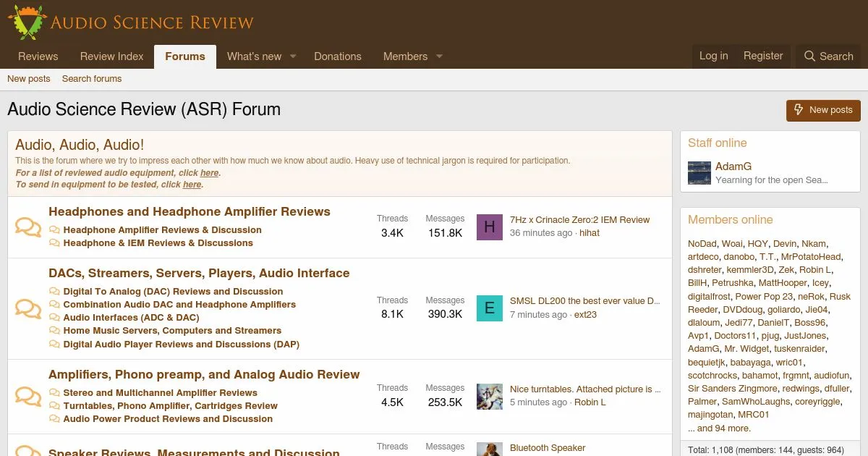Click username ext23 under latest post
This screenshot has width=868, height=456.
585,315
